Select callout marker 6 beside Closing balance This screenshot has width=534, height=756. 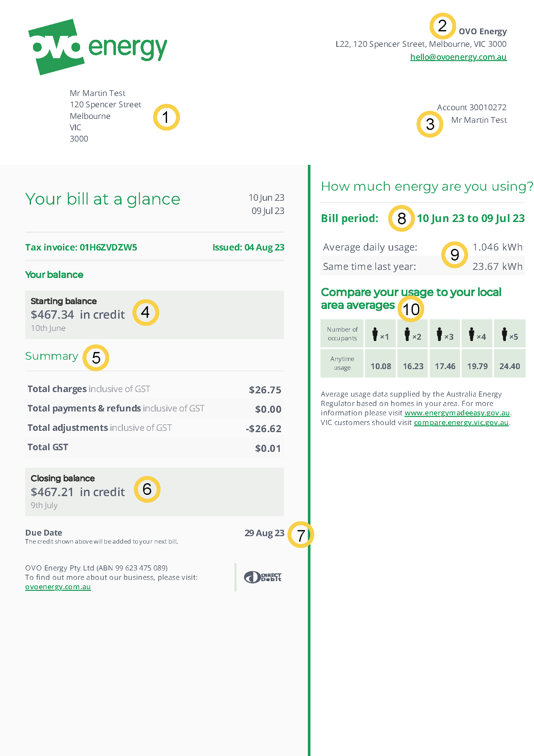click(x=147, y=489)
